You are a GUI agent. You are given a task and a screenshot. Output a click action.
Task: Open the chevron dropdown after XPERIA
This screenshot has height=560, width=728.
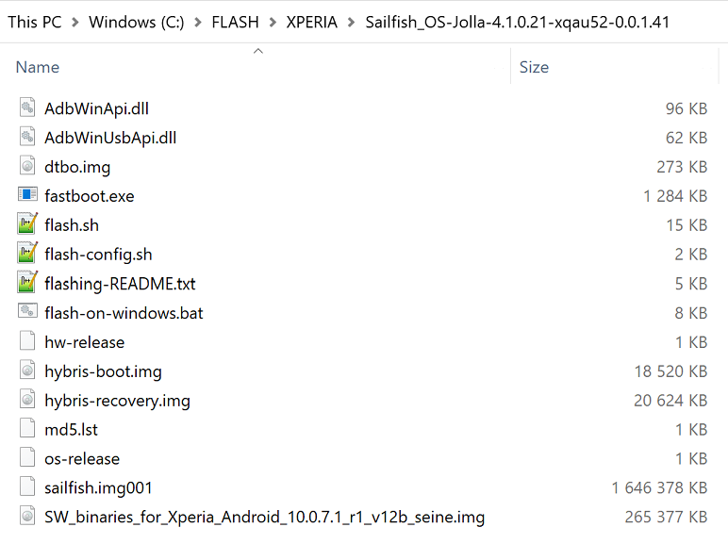pyautogui.click(x=351, y=22)
